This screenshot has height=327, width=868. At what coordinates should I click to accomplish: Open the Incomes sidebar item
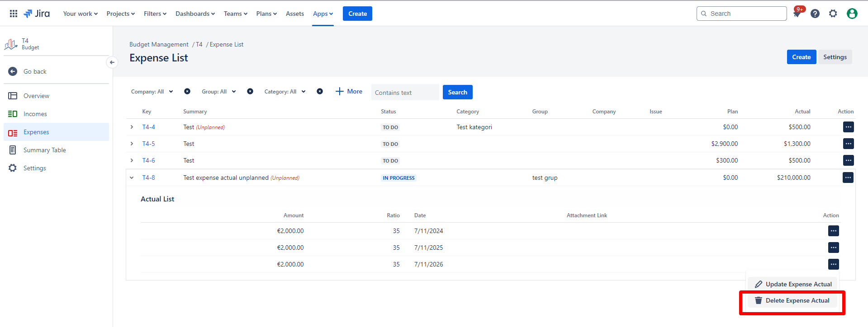(x=56, y=114)
